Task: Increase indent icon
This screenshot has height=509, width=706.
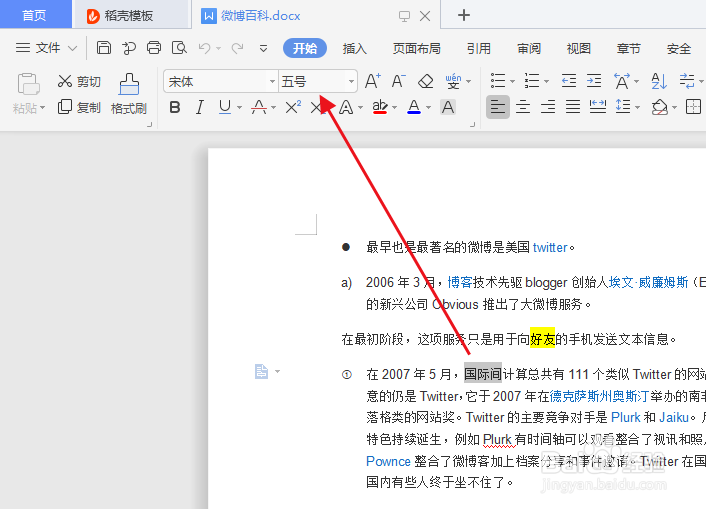Action: click(x=594, y=82)
